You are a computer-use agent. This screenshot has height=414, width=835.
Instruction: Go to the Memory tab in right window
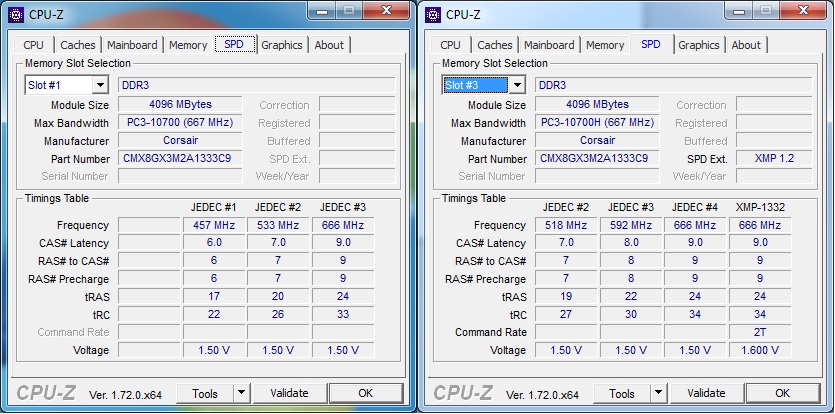point(605,45)
